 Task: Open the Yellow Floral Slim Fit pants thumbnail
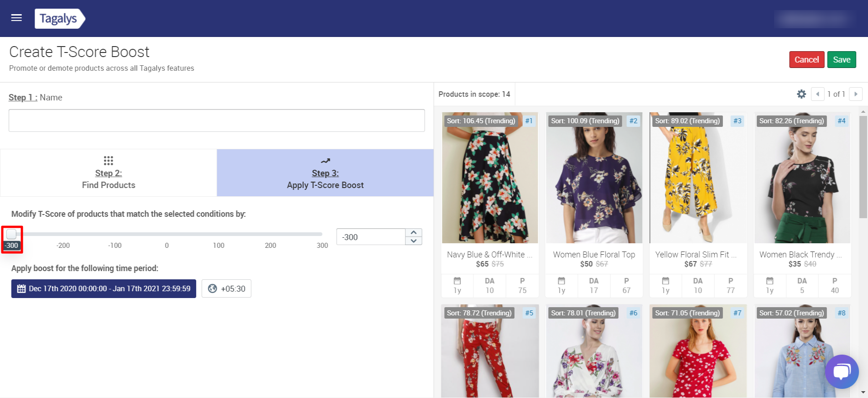click(x=698, y=178)
